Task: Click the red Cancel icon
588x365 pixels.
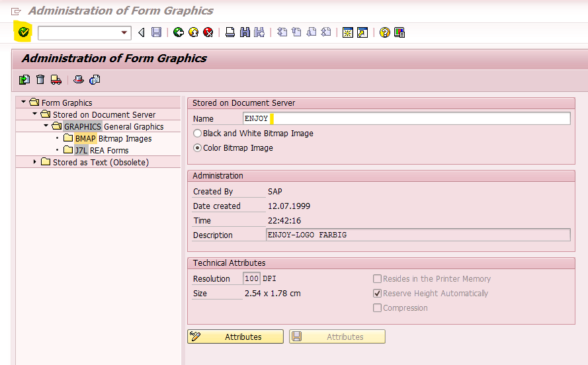Action: pos(208,32)
